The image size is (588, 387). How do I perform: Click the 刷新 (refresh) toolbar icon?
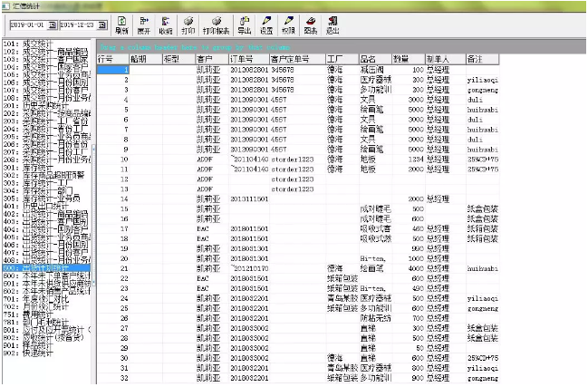(x=122, y=25)
